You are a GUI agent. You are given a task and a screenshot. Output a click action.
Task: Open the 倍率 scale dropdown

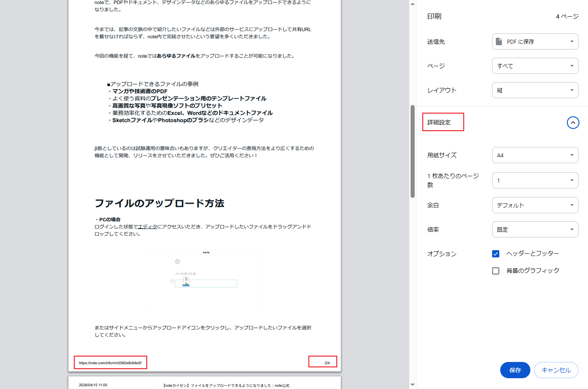click(x=535, y=229)
